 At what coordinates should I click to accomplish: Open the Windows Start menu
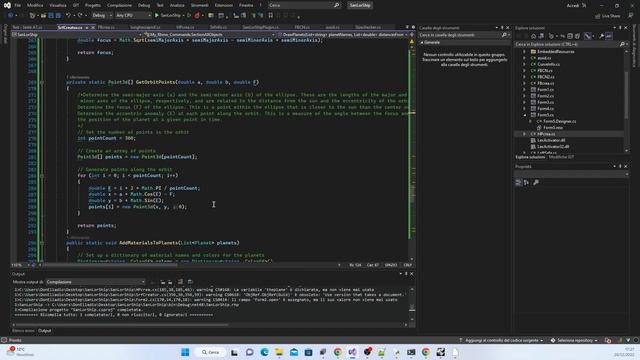(x=185, y=352)
